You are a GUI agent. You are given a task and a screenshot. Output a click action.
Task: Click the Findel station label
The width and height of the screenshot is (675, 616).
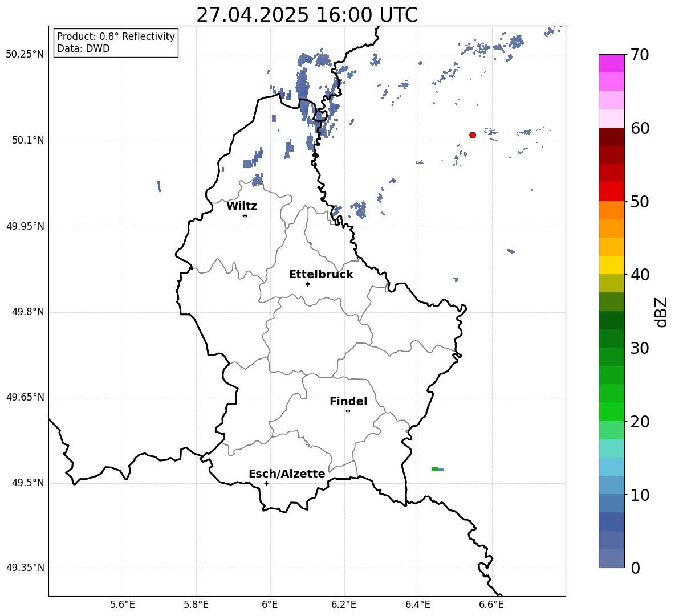(348, 401)
